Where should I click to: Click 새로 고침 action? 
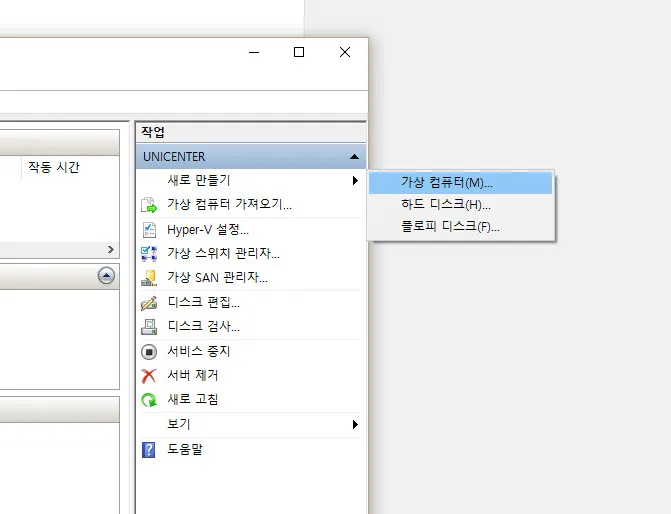pos(193,400)
